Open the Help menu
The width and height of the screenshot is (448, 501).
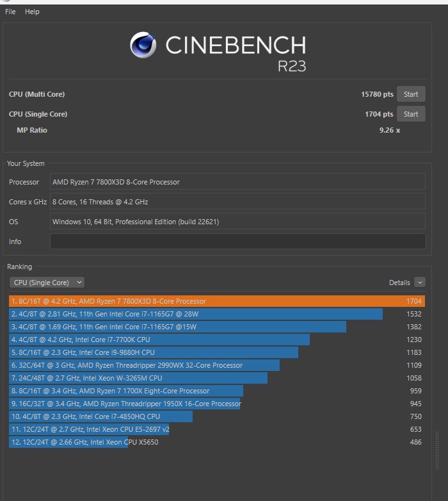[32, 12]
